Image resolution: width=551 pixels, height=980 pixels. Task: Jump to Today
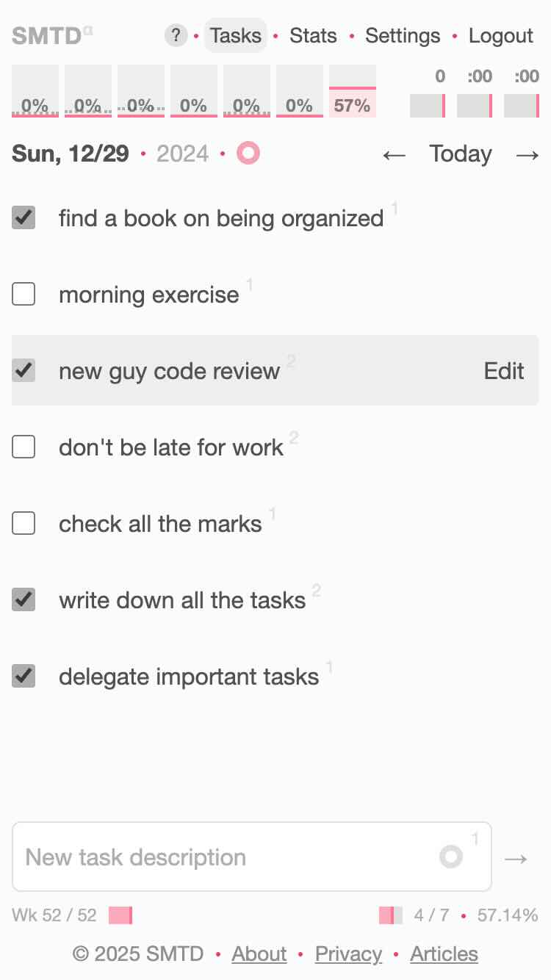click(461, 154)
